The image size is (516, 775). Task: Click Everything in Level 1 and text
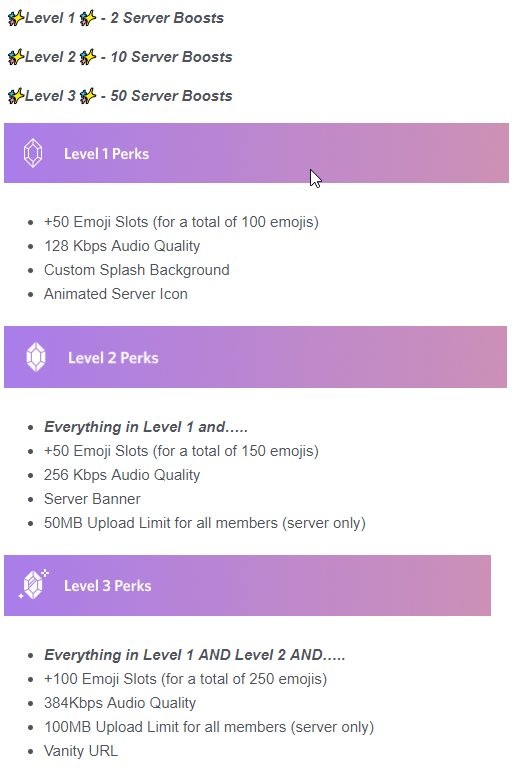pos(146,427)
